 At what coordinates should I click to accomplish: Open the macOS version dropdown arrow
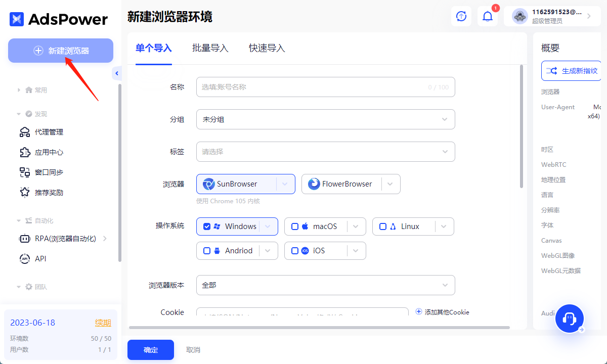click(356, 226)
